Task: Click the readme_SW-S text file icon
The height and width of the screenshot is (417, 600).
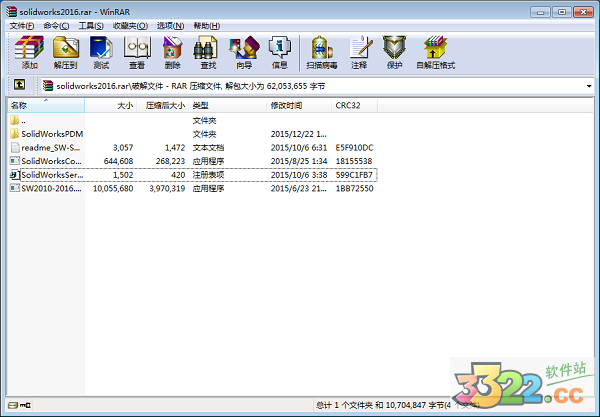Action: pos(15,147)
